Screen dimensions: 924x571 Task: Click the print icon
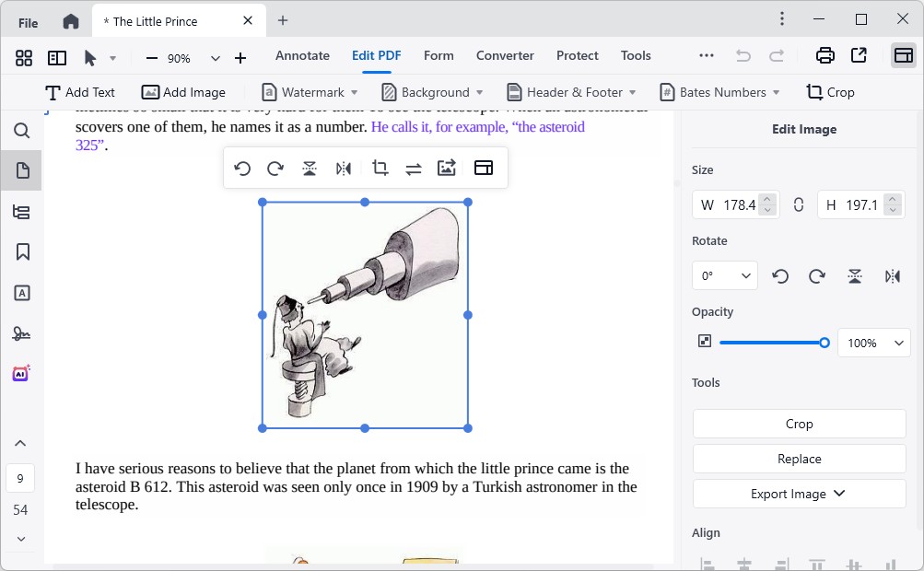[825, 55]
